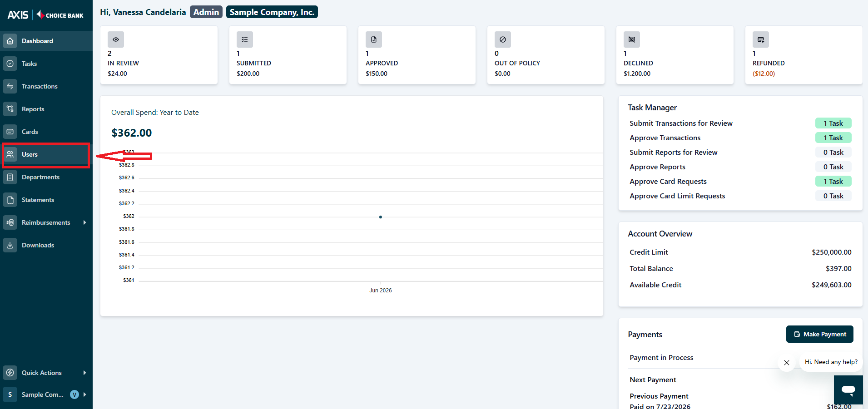This screenshot has height=409, width=868.
Task: Click the $1,200.00 Declined amount
Action: click(x=637, y=74)
